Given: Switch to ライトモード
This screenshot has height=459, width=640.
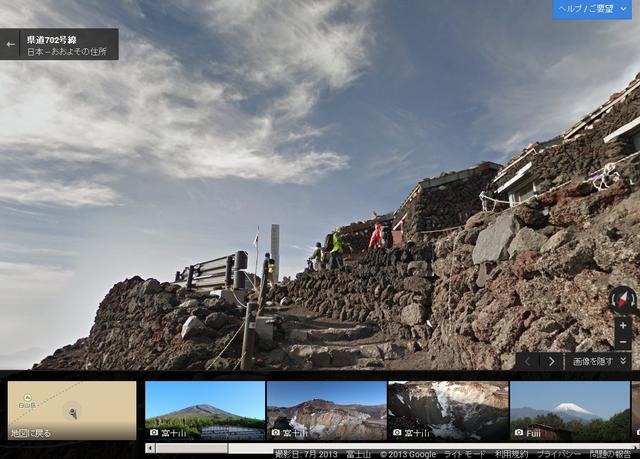Looking at the screenshot, I should tap(465, 454).
